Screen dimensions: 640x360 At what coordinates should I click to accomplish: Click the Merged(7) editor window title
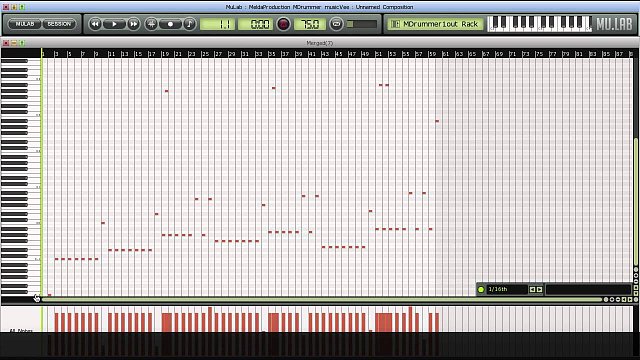click(x=320, y=43)
